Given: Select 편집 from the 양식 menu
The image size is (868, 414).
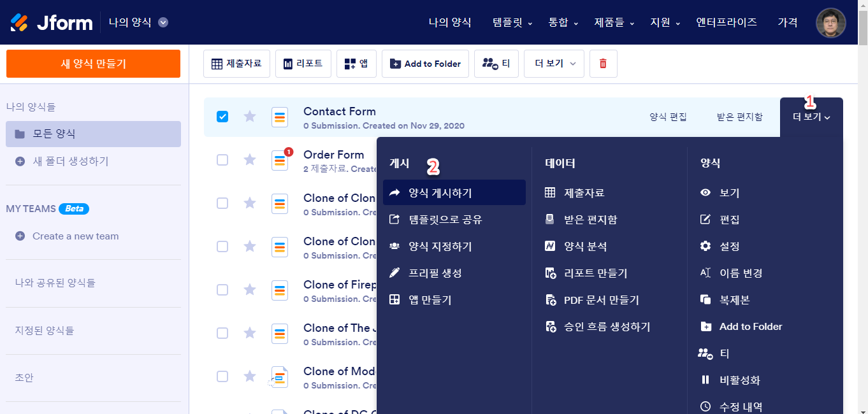Looking at the screenshot, I should point(730,219).
